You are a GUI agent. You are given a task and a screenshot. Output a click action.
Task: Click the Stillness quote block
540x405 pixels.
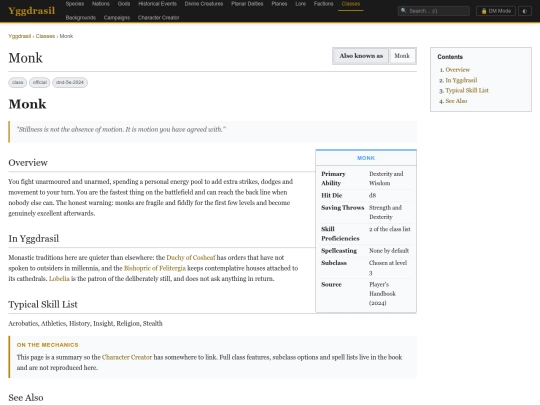coord(212,132)
